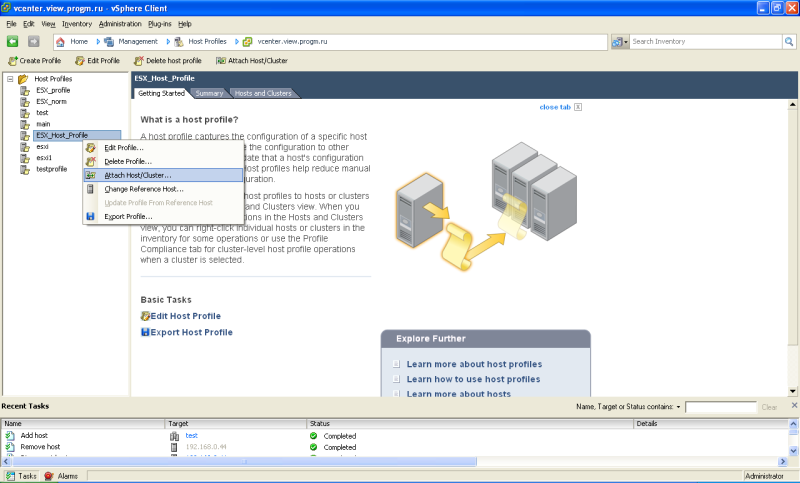This screenshot has width=800, height=483.
Task: Choose Attach Host/Cluster... from context menu
Action: [x=163, y=175]
